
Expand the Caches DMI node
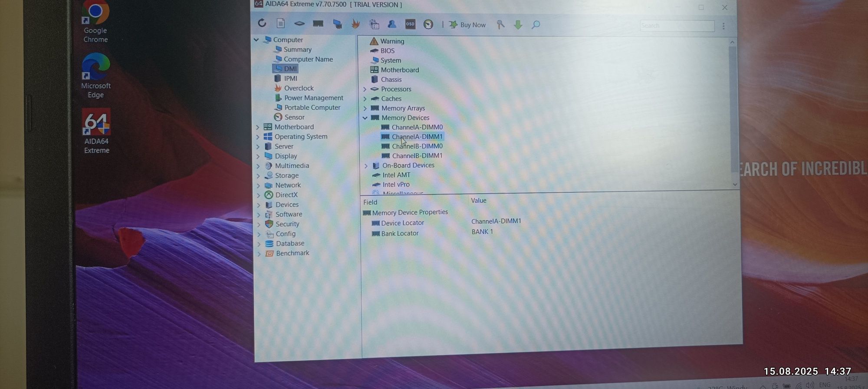365,99
